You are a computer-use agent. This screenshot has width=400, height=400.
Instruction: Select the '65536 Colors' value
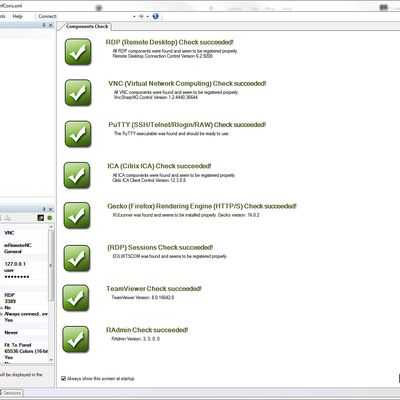[26, 351]
